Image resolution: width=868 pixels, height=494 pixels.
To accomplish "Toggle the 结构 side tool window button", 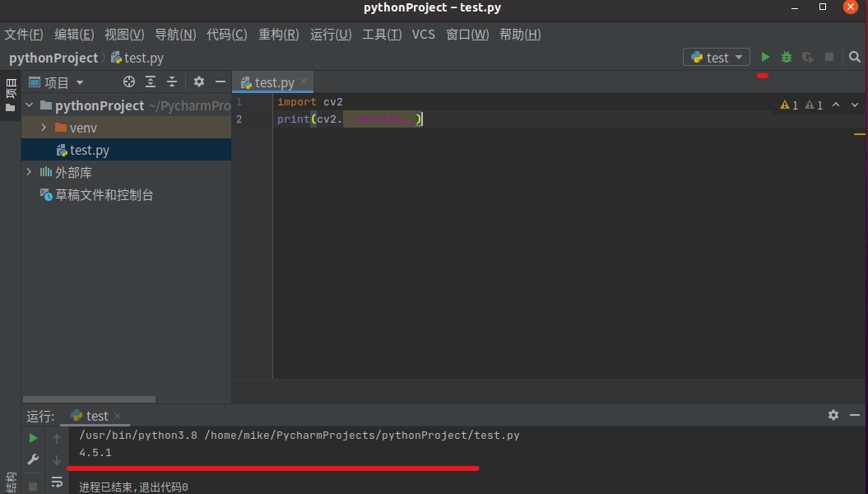I will click(x=11, y=482).
